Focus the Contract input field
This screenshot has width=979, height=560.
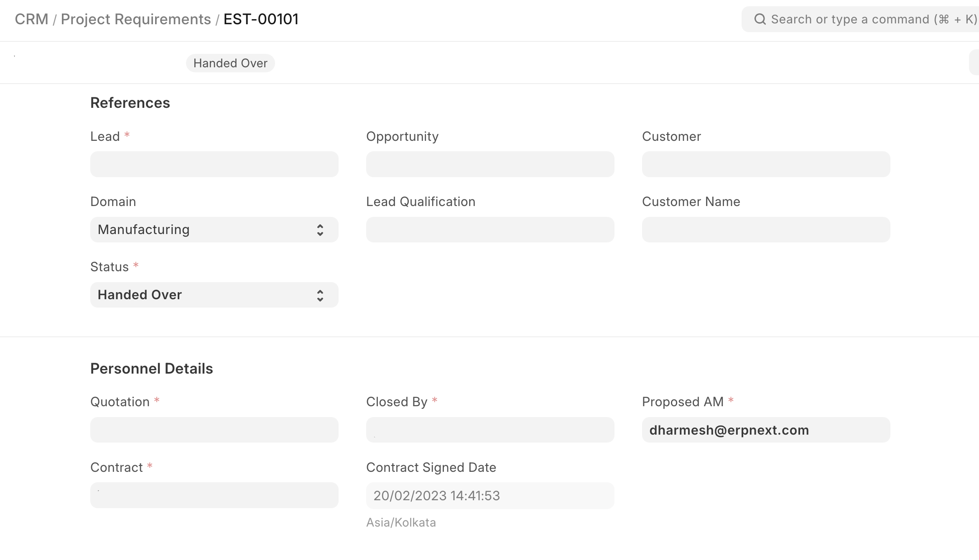click(x=214, y=495)
